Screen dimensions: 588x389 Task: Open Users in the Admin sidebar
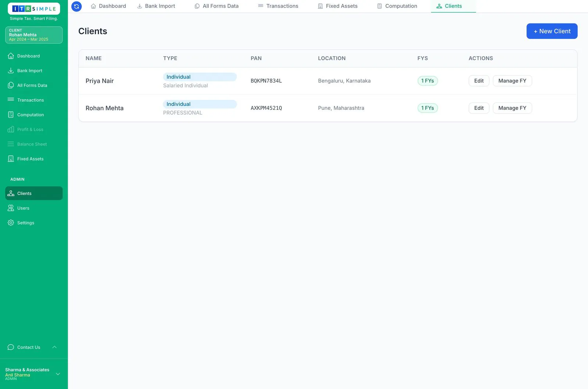tap(34, 208)
